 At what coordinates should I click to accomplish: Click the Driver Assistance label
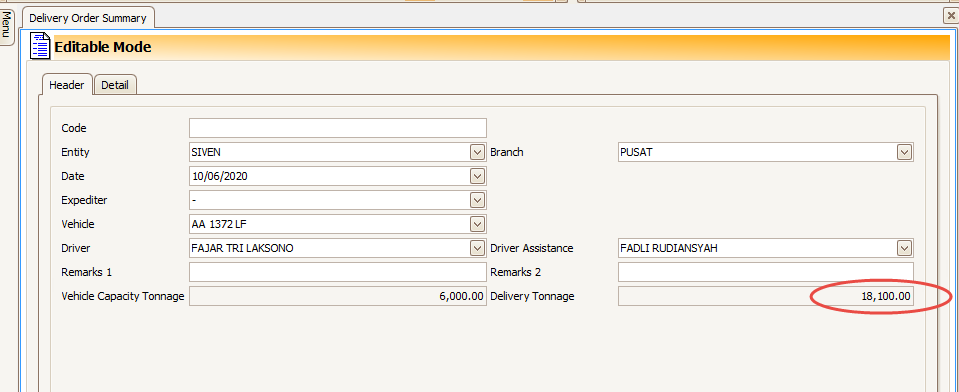[x=531, y=248]
